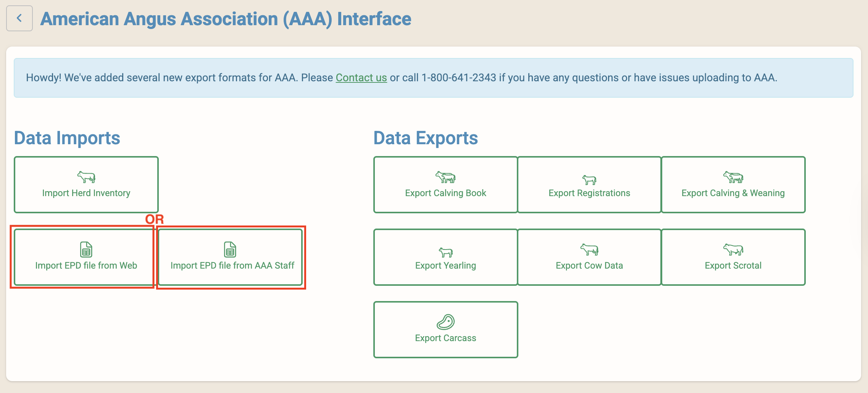Select Export Scrotal
The image size is (868, 393).
733,257
